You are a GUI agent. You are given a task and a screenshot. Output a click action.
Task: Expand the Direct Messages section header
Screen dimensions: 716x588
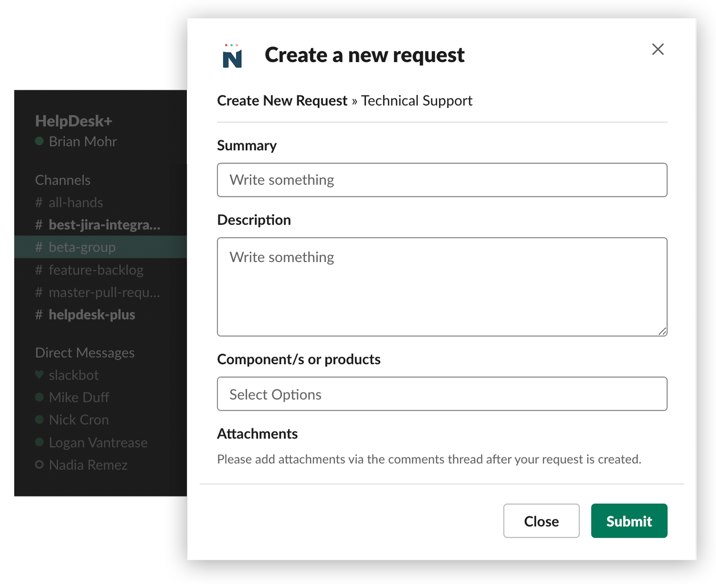85,352
